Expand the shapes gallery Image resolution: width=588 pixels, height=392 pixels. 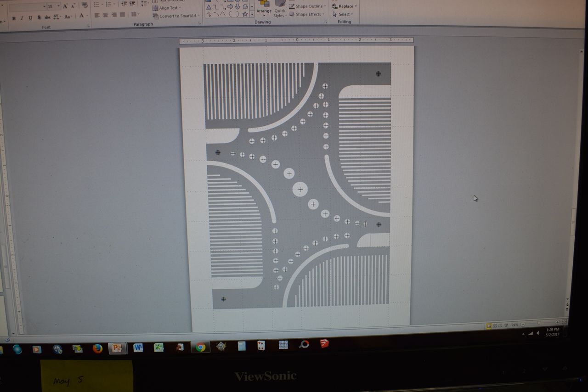tap(252, 14)
